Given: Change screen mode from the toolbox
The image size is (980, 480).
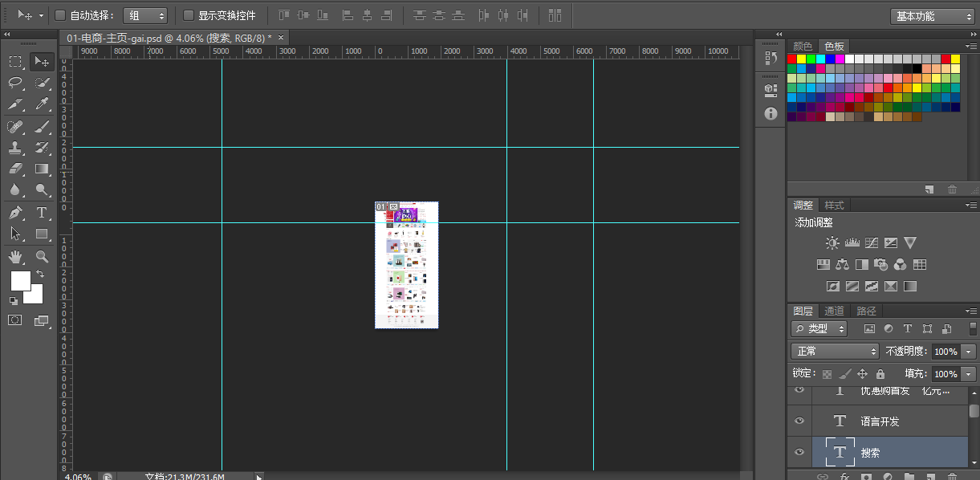Looking at the screenshot, I should point(42,319).
